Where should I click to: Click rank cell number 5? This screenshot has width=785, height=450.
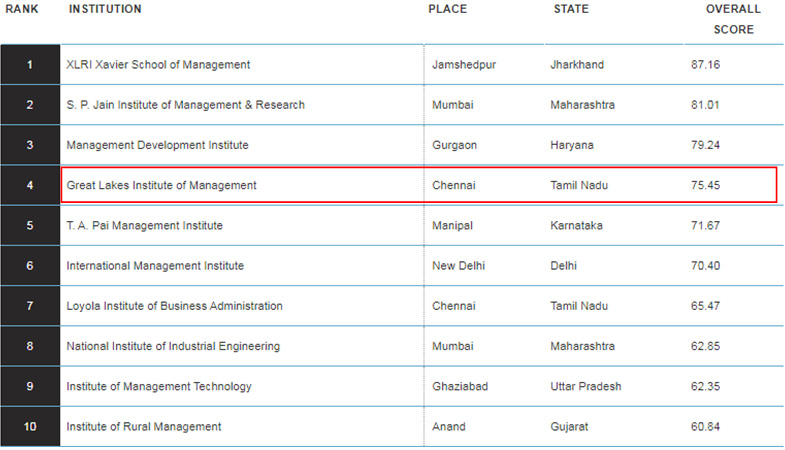pyautogui.click(x=30, y=226)
